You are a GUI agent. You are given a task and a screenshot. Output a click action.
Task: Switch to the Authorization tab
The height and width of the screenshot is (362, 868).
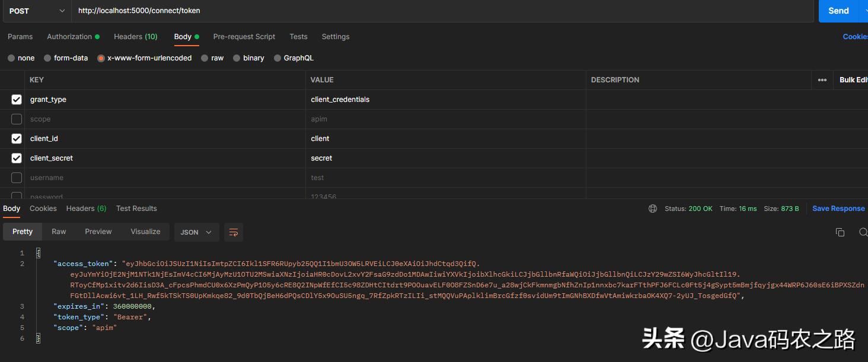tap(69, 37)
